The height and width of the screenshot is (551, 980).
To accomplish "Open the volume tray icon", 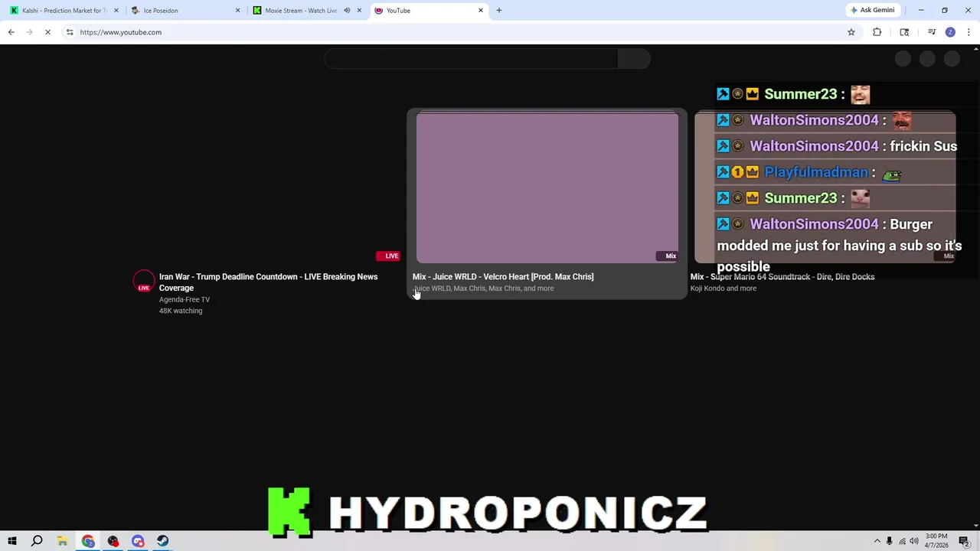I will point(914,541).
